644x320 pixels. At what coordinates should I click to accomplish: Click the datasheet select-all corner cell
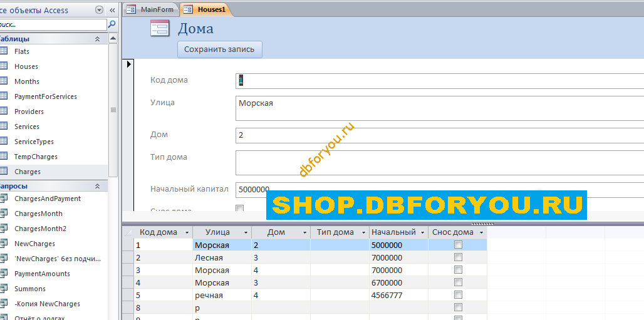[x=128, y=232]
